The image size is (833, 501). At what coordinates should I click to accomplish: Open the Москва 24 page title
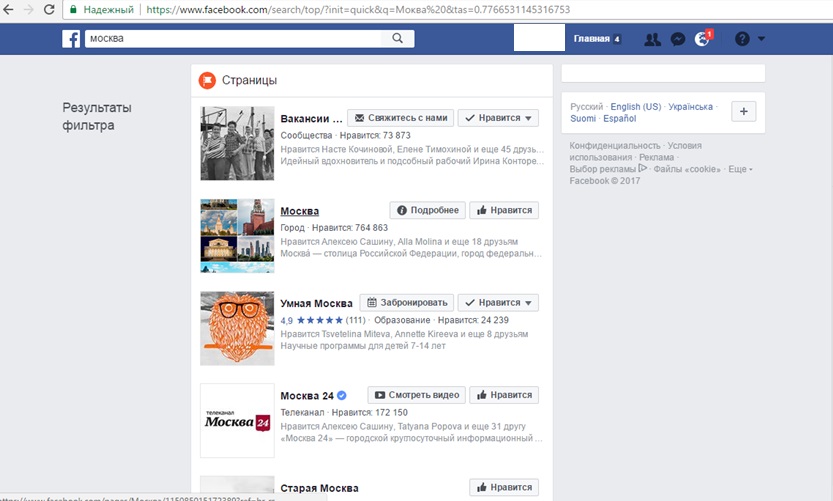(307, 396)
